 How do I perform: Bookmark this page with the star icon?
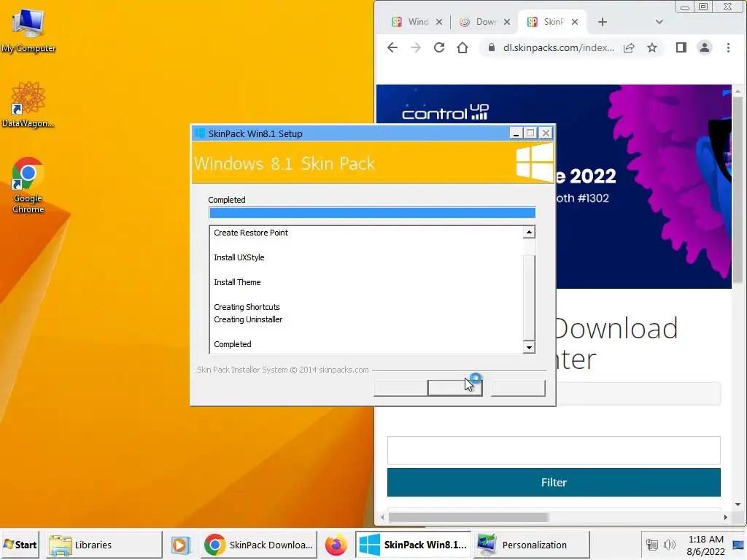tap(652, 47)
